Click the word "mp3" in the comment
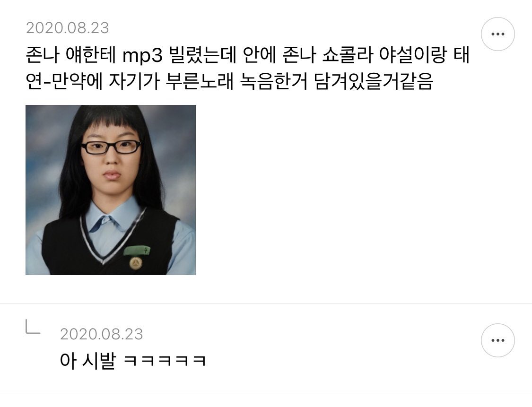Viewport: 532px width, 407px height. click(142, 56)
